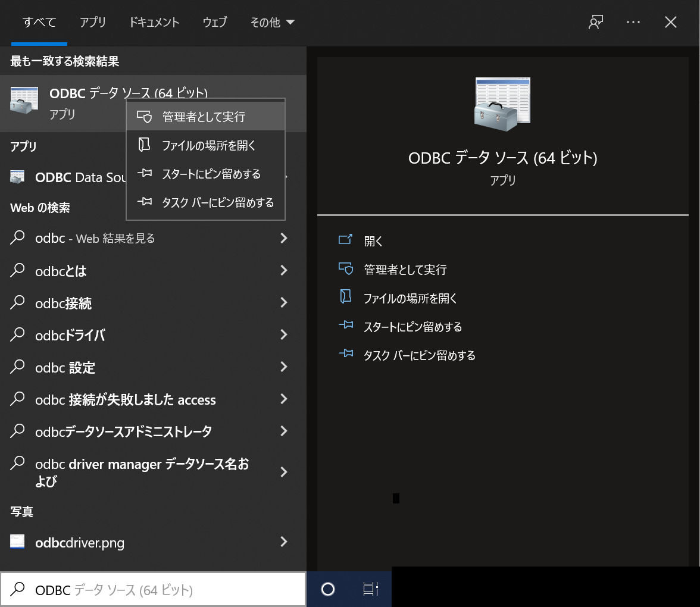The image size is (700, 607).
Task: Click the file location icon in the preview pane
Action: [345, 296]
